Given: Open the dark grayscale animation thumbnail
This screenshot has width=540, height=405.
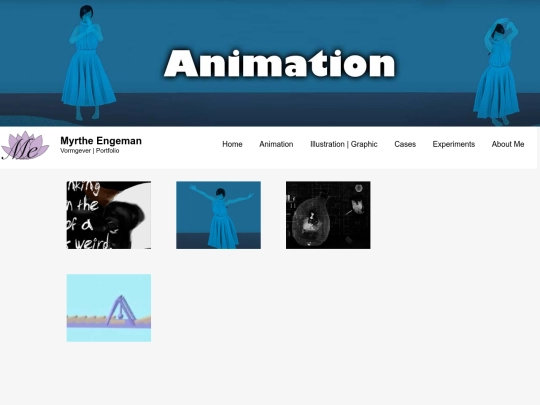Looking at the screenshot, I should 328,215.
